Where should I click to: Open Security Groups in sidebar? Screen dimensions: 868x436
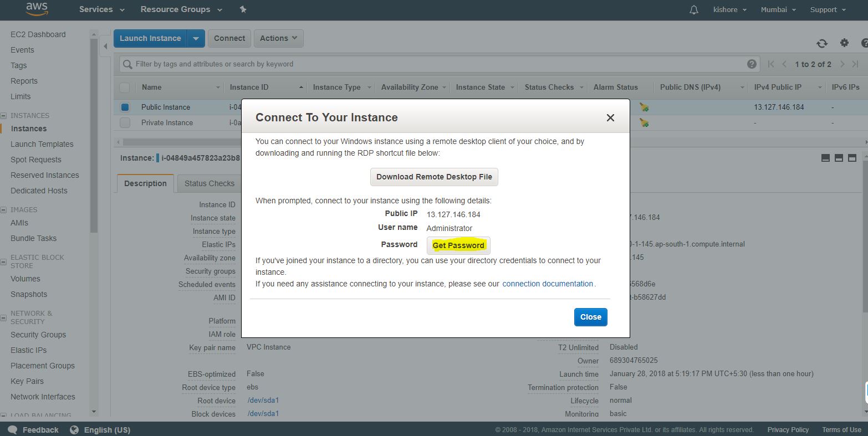coord(38,335)
